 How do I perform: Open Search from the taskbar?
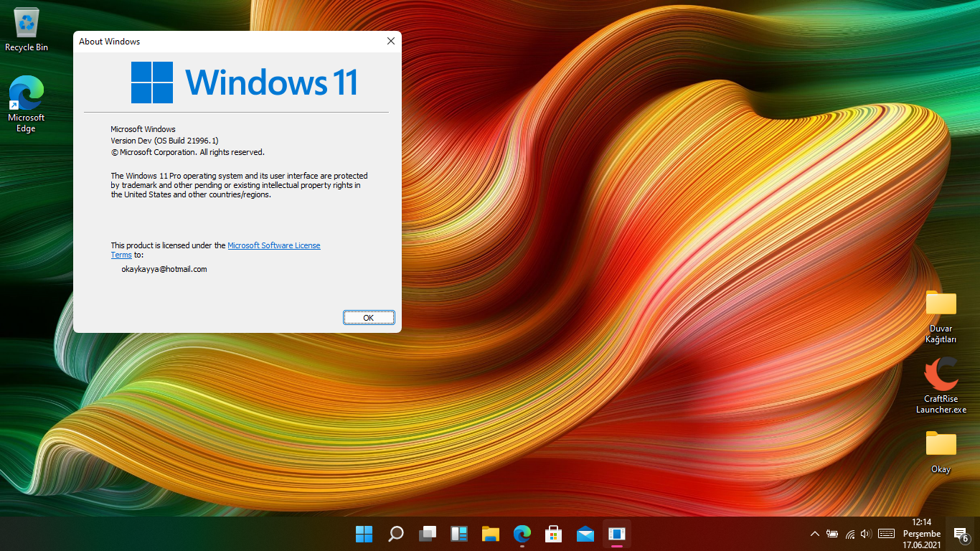click(x=395, y=534)
